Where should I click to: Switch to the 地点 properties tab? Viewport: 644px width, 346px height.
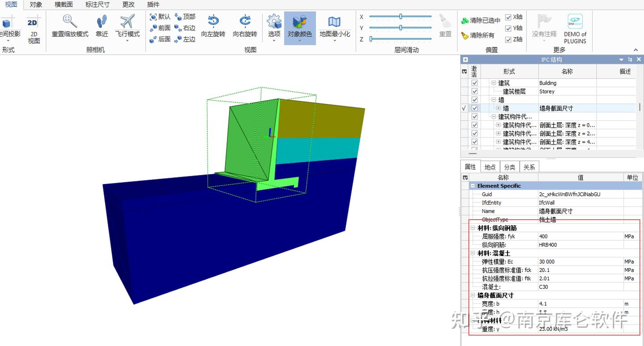490,167
